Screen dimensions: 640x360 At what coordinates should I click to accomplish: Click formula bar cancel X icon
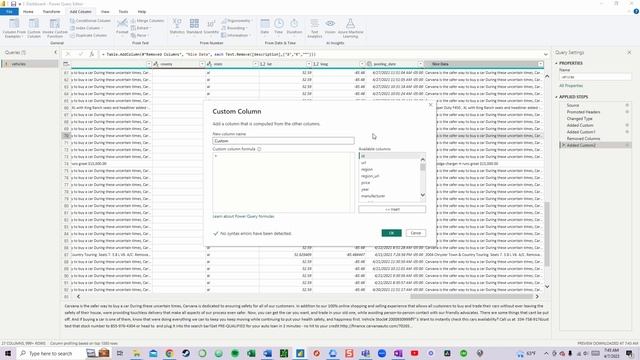[68, 54]
